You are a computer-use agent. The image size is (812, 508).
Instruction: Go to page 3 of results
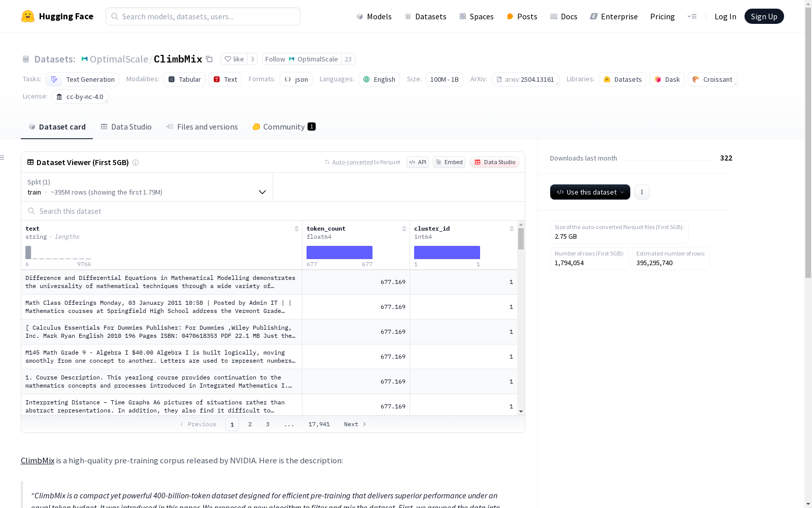tap(267, 424)
